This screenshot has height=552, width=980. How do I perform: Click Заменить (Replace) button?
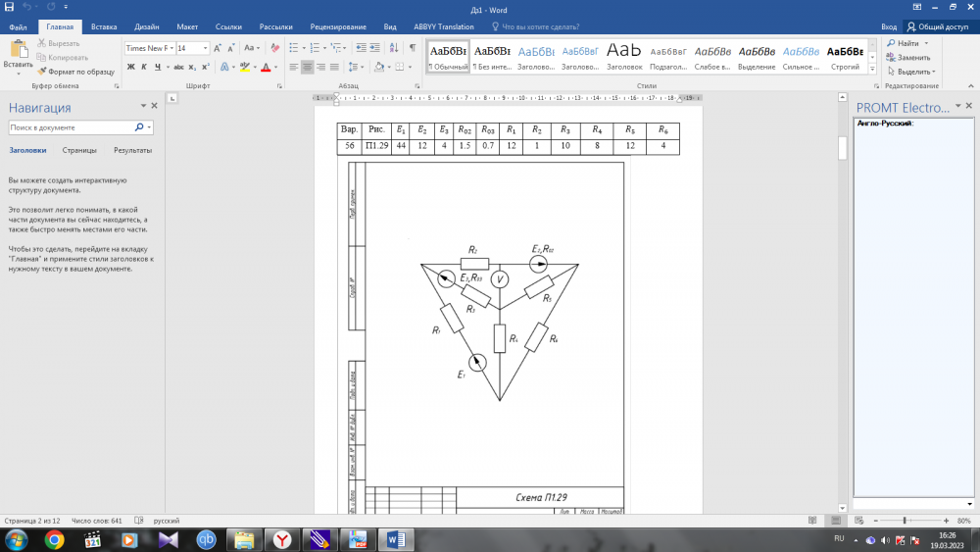908,58
